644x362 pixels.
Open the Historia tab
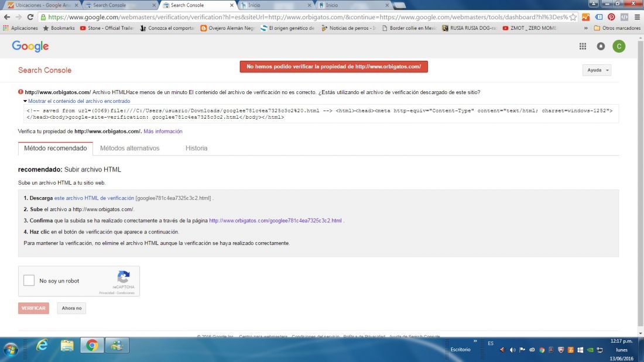point(196,148)
